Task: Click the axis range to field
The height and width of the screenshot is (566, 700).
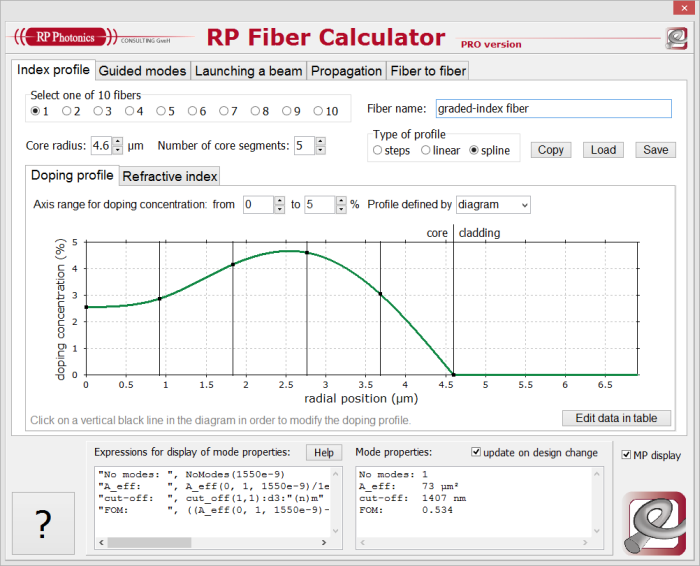Action: [320, 205]
